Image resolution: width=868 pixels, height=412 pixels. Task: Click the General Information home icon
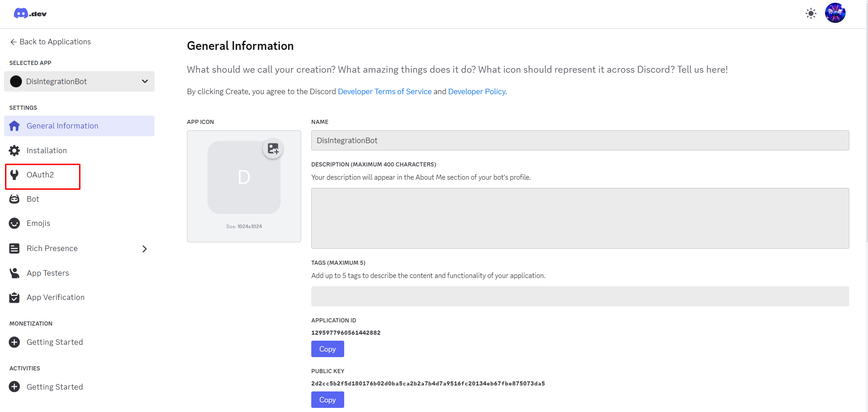pyautogui.click(x=15, y=126)
